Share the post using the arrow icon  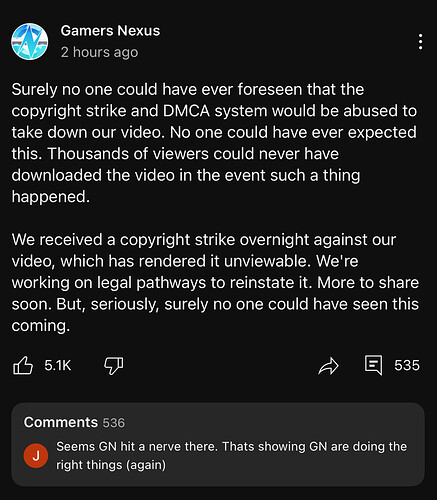click(328, 366)
